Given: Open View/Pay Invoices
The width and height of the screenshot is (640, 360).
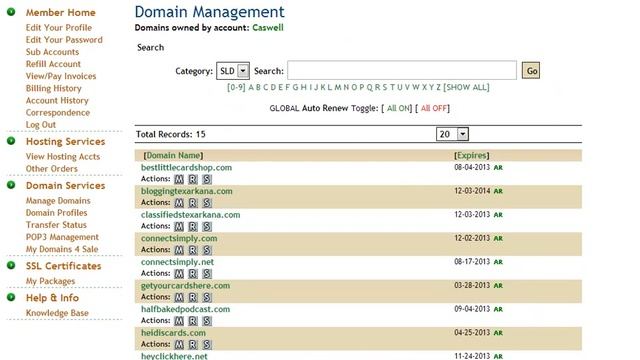Looking at the screenshot, I should (61, 76).
